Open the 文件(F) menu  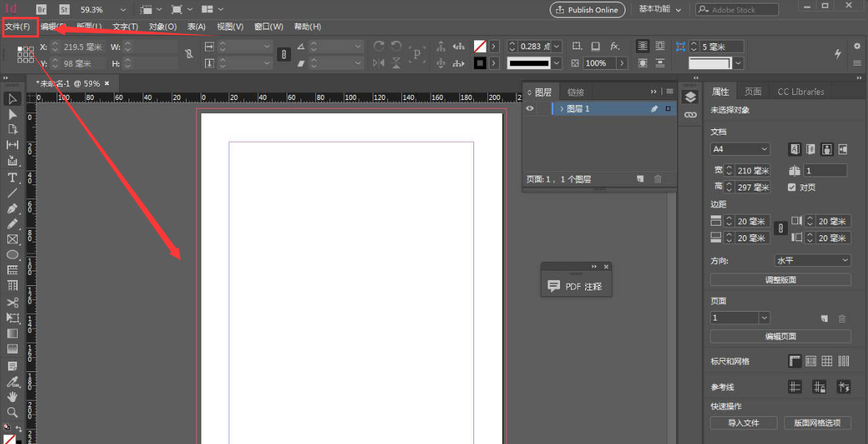point(18,26)
